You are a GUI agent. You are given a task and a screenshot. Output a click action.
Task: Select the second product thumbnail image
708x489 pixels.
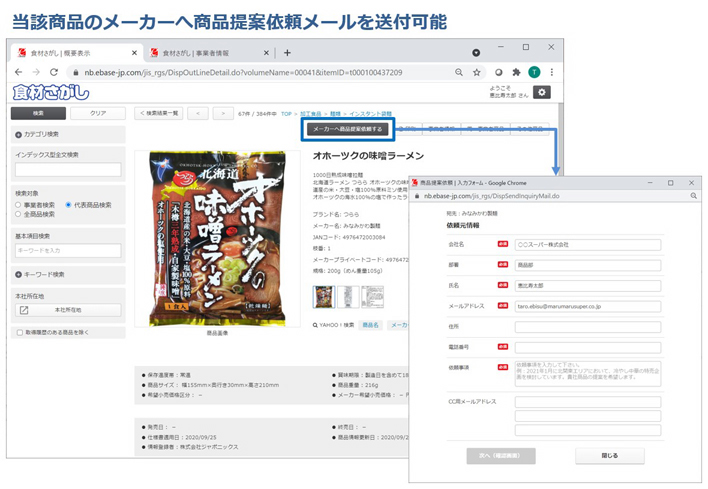348,297
